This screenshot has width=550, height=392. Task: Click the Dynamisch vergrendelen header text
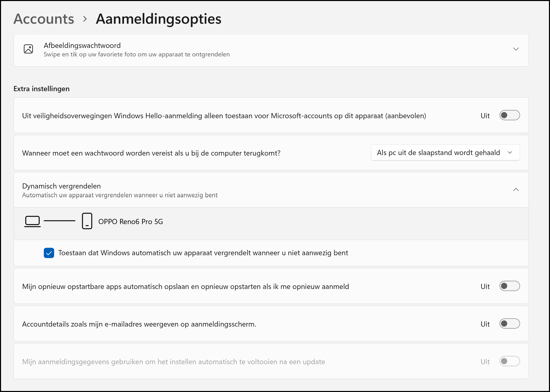tap(61, 186)
